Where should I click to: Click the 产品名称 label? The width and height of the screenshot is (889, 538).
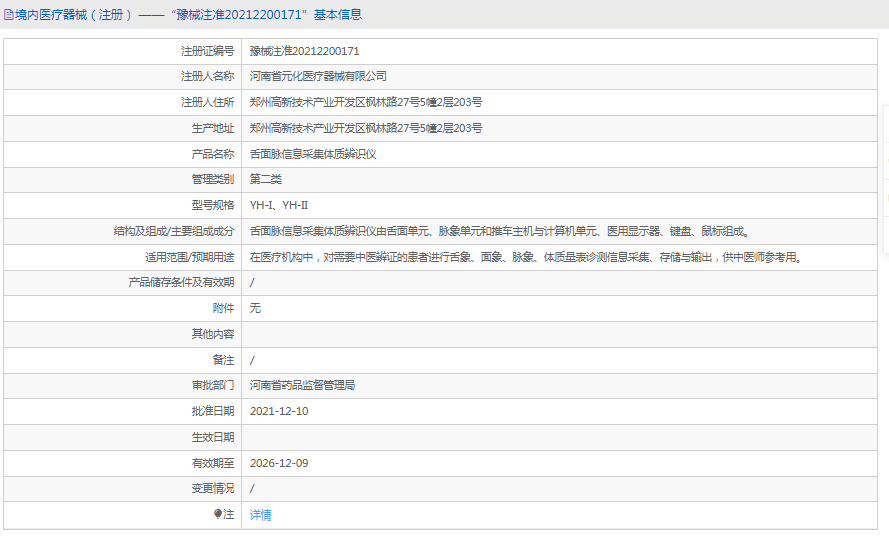click(x=213, y=154)
